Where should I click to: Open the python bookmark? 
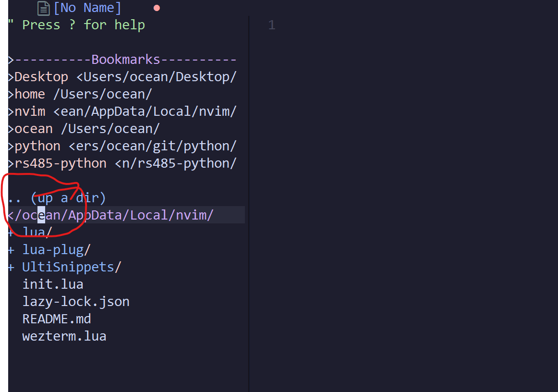point(122,146)
